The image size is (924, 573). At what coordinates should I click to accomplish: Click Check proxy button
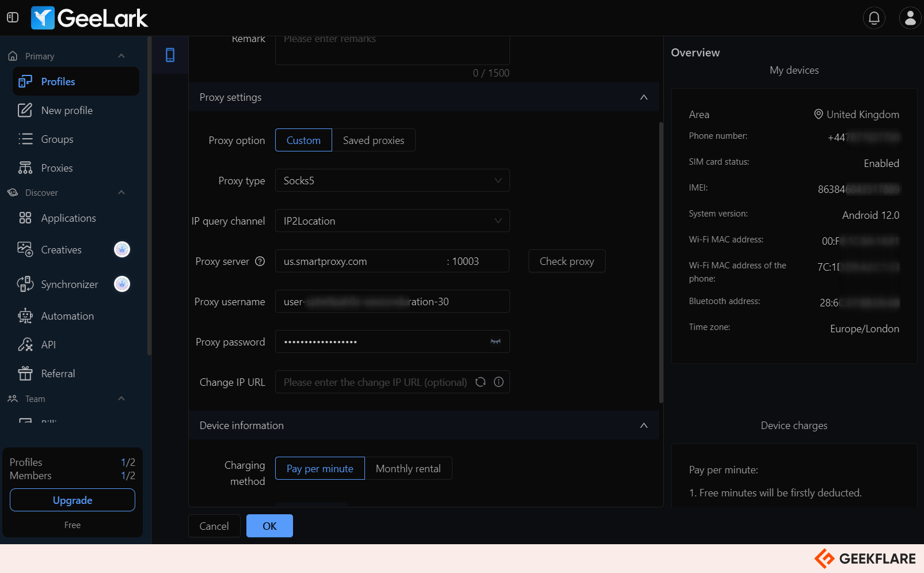(566, 261)
